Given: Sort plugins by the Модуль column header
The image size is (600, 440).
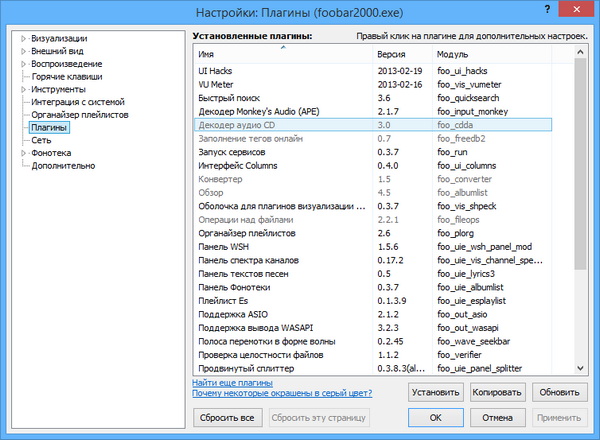Looking at the screenshot, I should point(492,54).
